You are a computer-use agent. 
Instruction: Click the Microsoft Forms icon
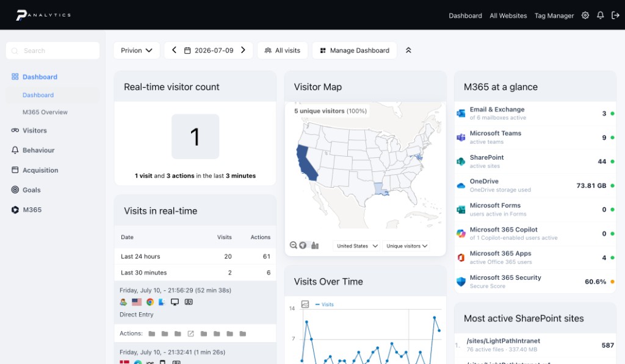[461, 210]
